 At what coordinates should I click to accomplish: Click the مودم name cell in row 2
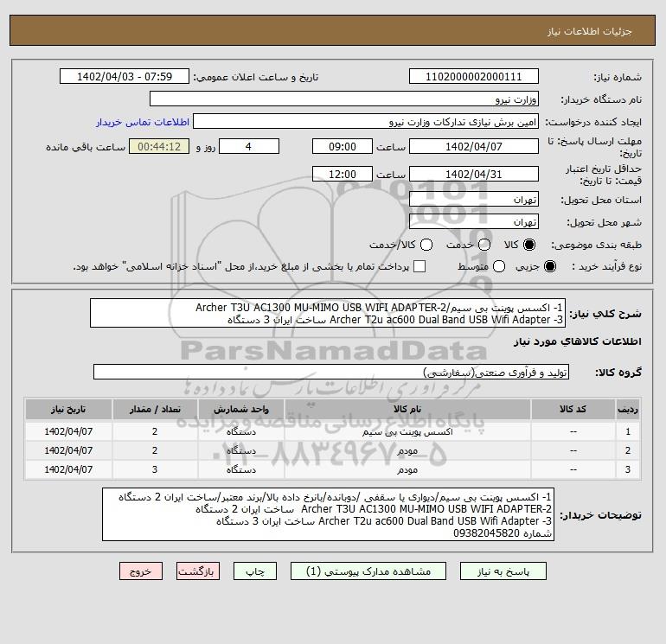(407, 450)
